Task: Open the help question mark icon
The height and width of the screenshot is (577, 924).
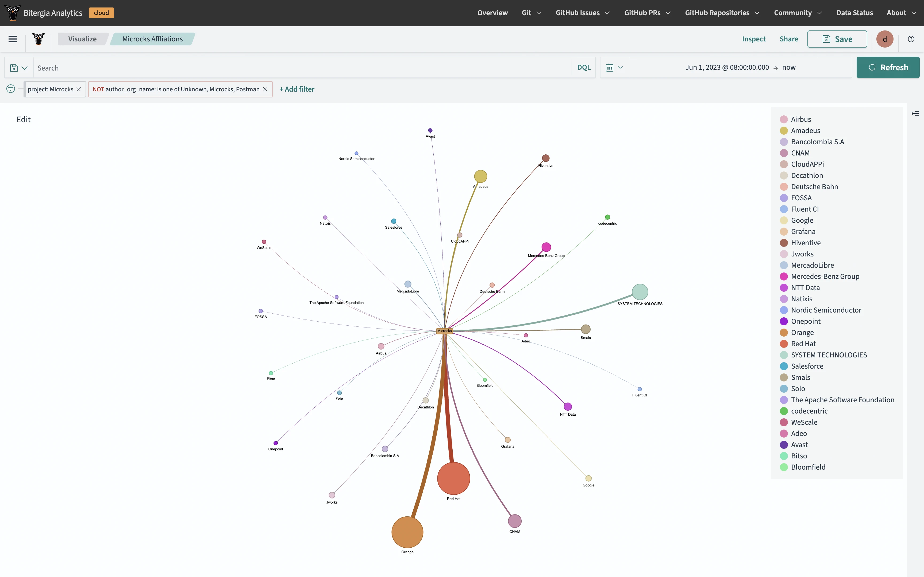Action: (x=911, y=39)
